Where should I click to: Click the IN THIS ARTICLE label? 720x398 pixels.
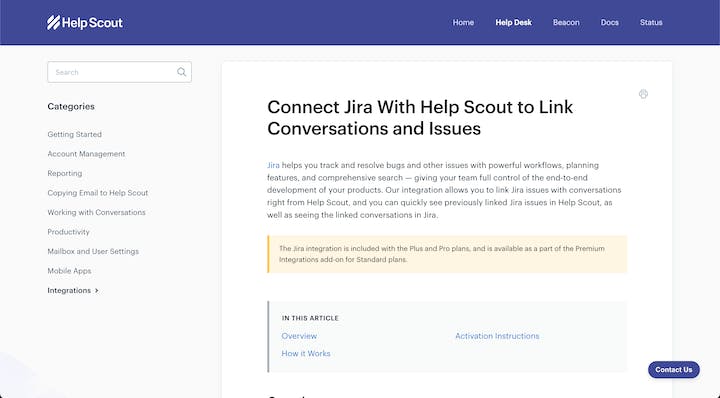click(x=310, y=318)
